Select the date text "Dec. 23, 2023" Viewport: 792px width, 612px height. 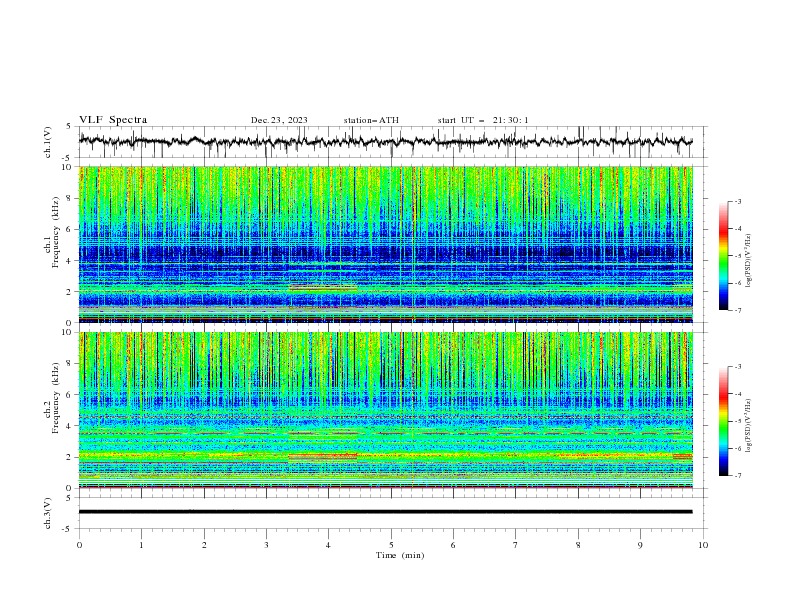coord(279,120)
